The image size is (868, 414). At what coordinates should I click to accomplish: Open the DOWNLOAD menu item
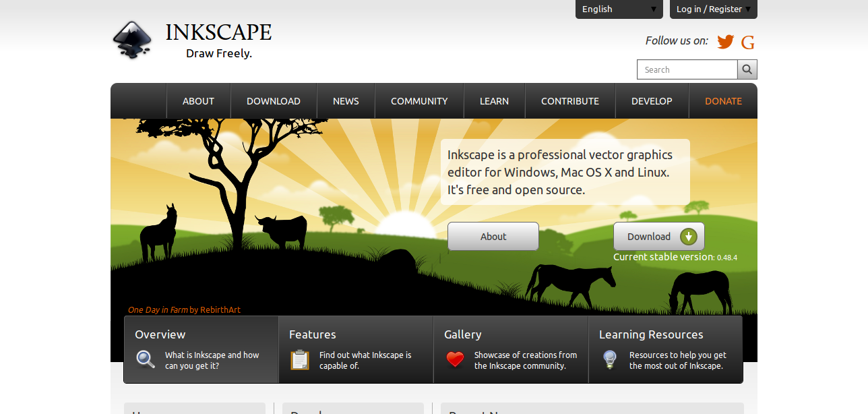tap(274, 101)
